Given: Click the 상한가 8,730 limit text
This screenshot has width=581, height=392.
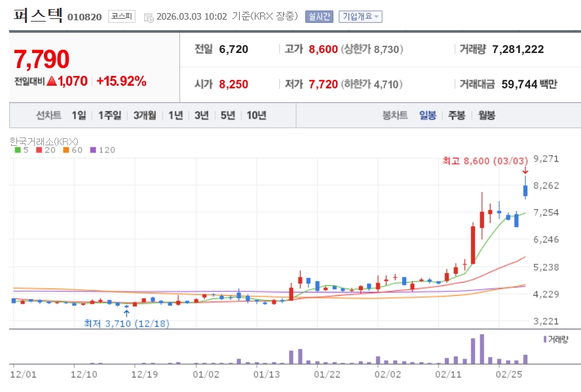Looking at the screenshot, I should tap(372, 49).
